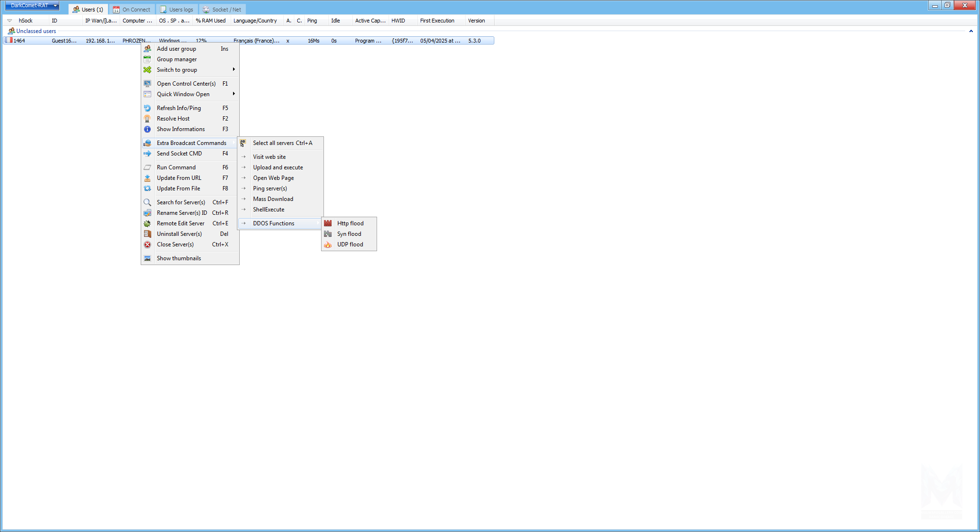This screenshot has height=532, width=980.
Task: Click the Language/Country column header
Action: point(255,21)
